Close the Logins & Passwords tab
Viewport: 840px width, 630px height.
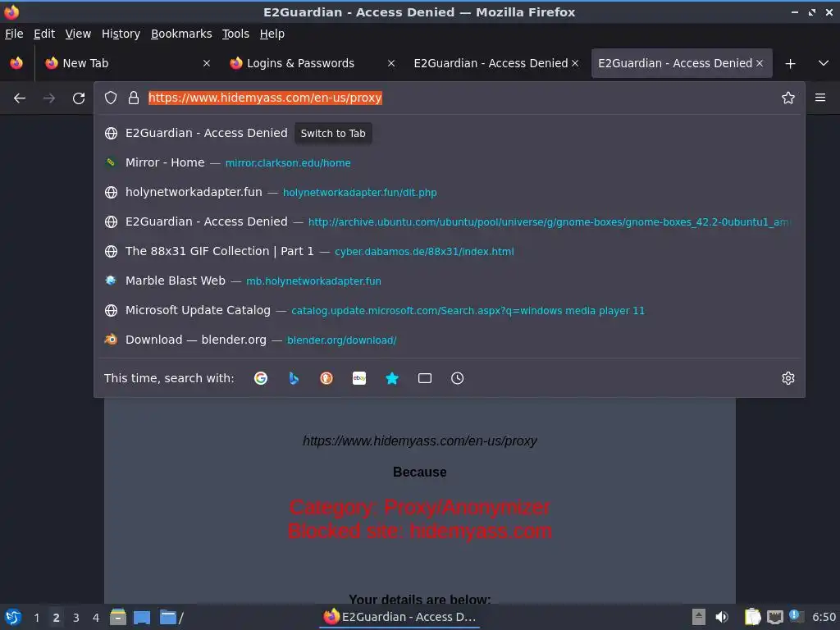pos(391,63)
